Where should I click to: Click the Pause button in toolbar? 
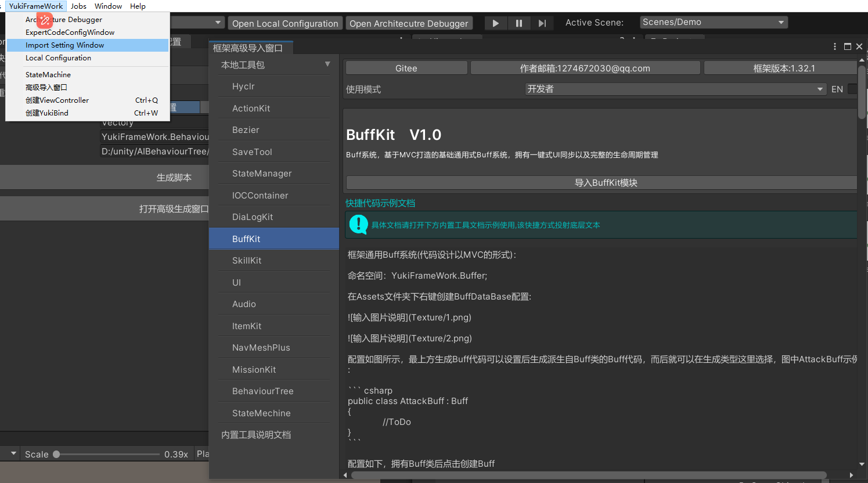518,23
